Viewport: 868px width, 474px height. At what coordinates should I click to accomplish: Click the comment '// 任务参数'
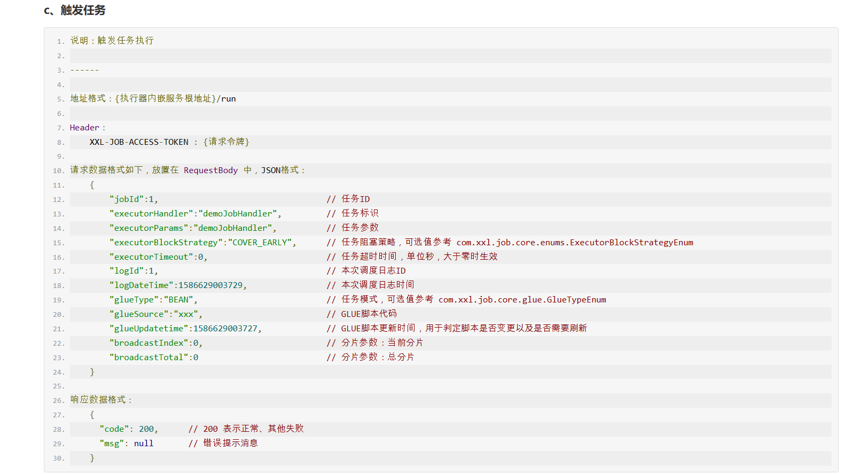353,228
